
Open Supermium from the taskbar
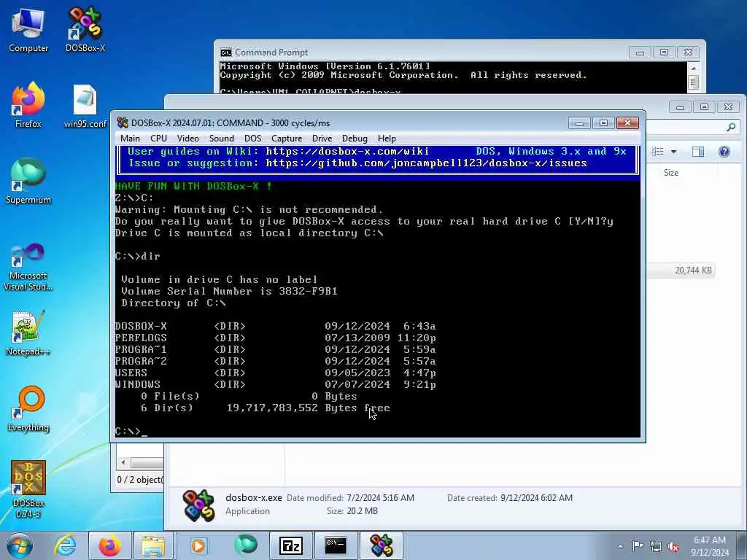coord(245,545)
